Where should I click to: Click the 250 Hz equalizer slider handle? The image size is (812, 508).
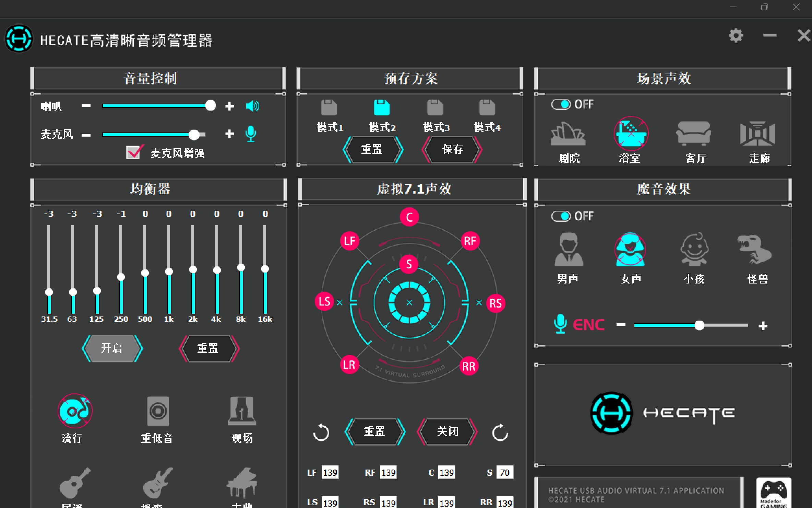(121, 277)
